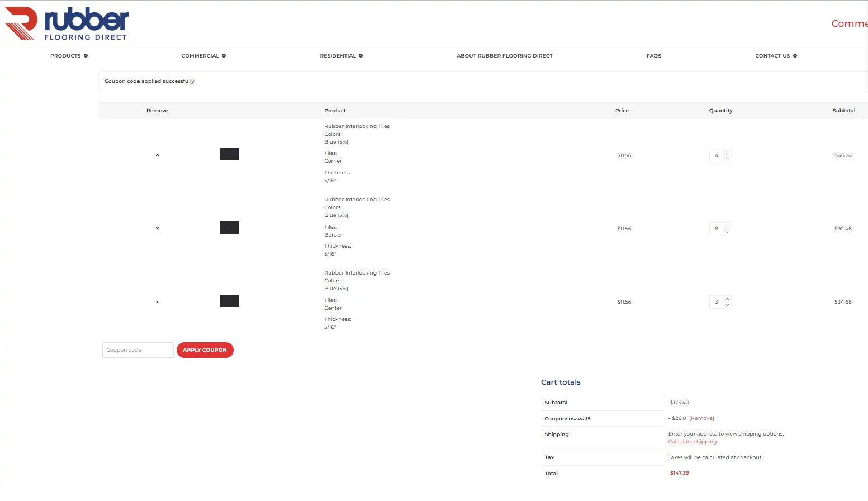
Task: Decrease quantity of Border tiles
Action: pos(727,231)
